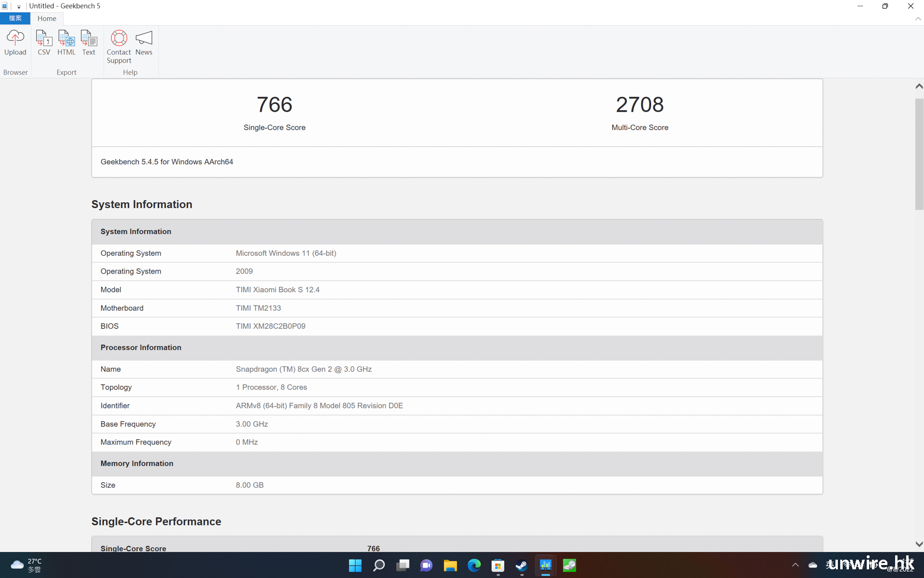Image resolution: width=924 pixels, height=578 pixels.
Task: Open taskbar Search
Action: [379, 565]
